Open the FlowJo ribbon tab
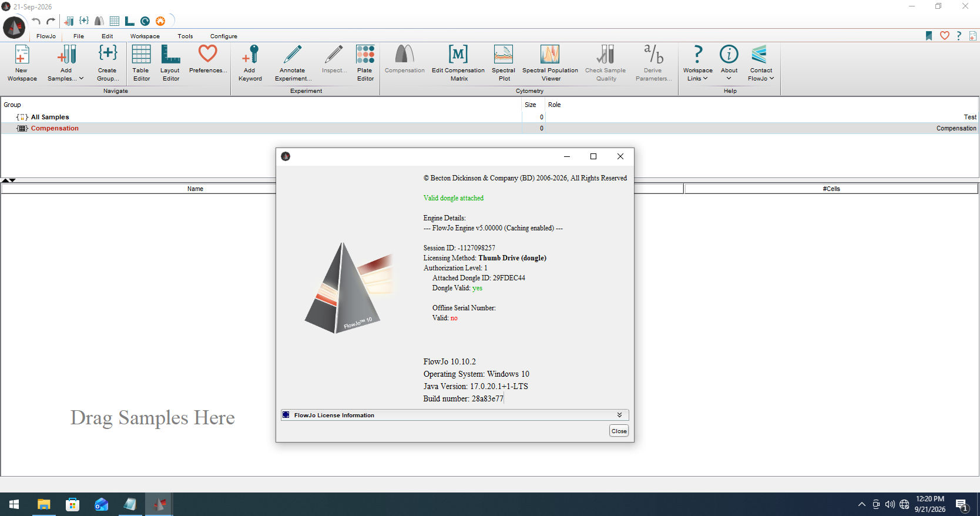 click(x=46, y=36)
